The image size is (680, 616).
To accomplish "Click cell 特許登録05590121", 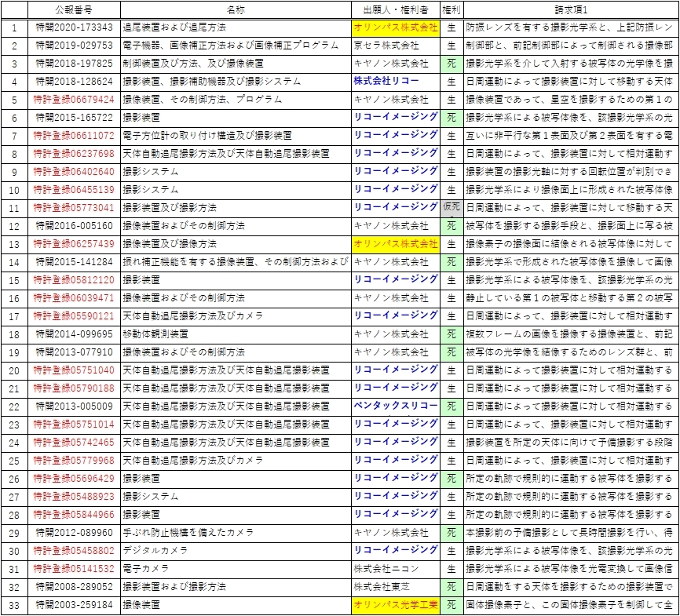I will [74, 316].
